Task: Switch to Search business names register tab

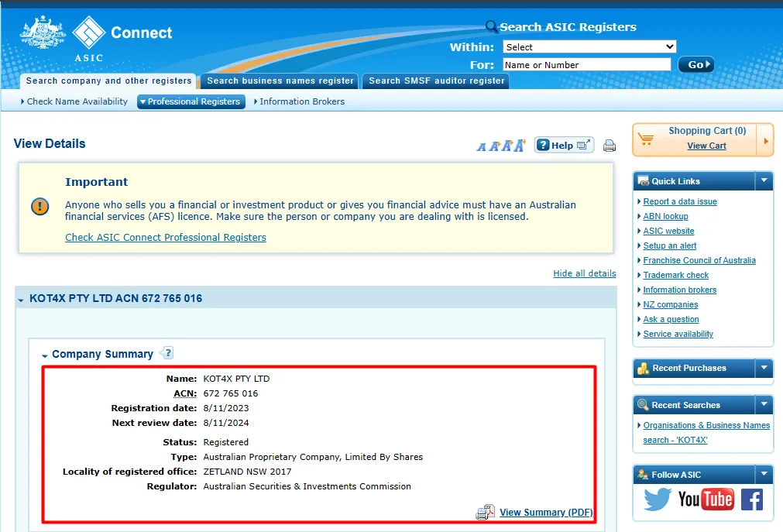Action: coord(280,81)
